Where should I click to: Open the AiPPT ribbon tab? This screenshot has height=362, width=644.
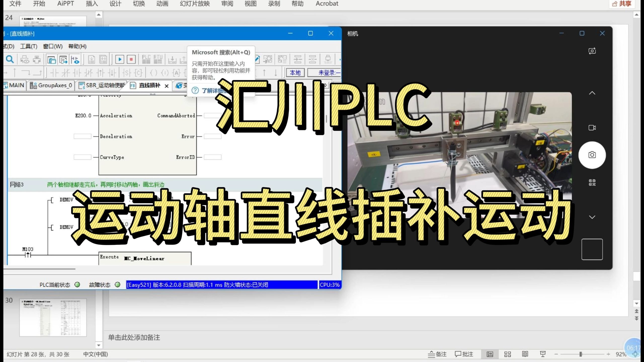[x=65, y=4]
